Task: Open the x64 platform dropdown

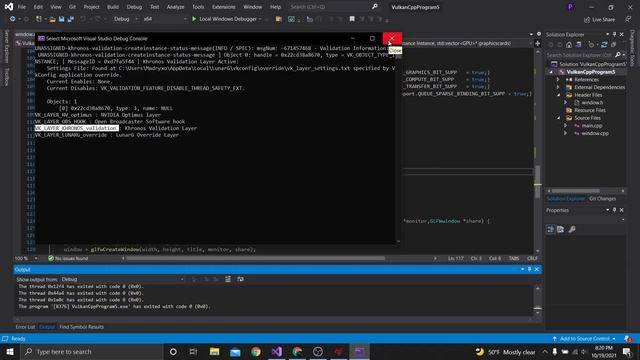Action: 165,19
